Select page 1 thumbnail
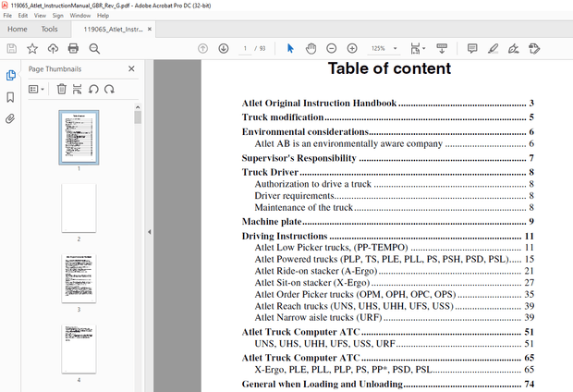Screen dimensions: 573x392 click(x=79, y=137)
